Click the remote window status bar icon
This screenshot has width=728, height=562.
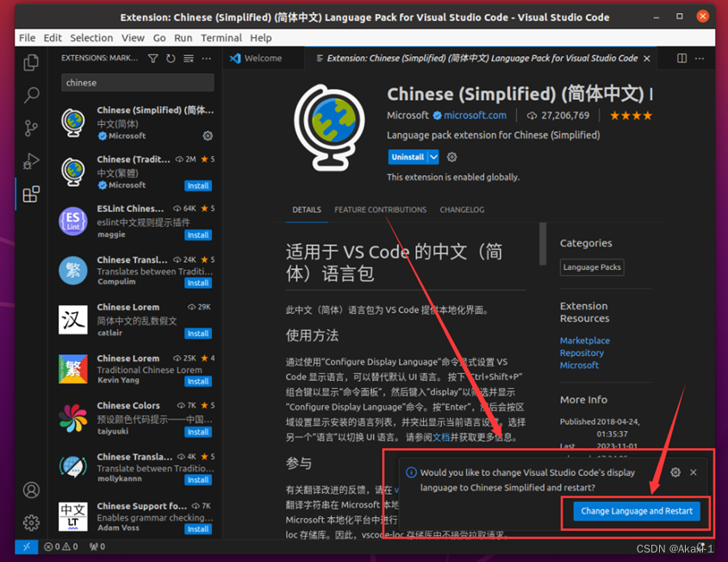[27, 546]
